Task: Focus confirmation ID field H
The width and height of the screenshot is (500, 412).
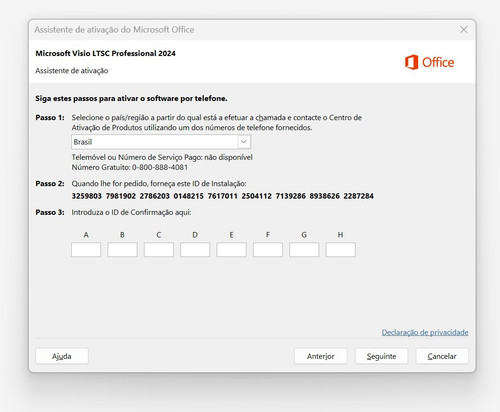Action: click(x=340, y=250)
